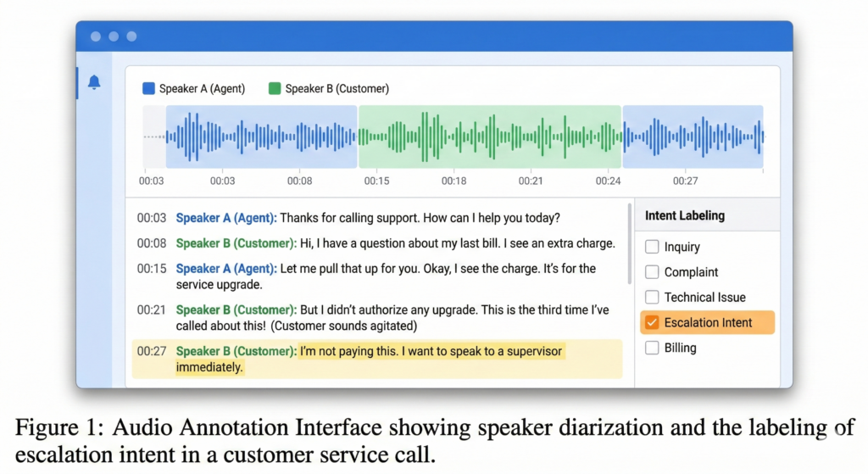Click the 00:27 timestamp on the waveform timeline

pyautogui.click(x=685, y=181)
